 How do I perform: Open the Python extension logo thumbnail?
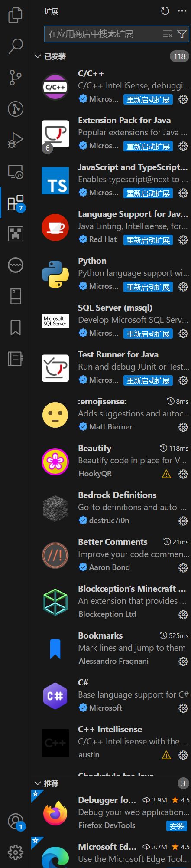point(55,274)
